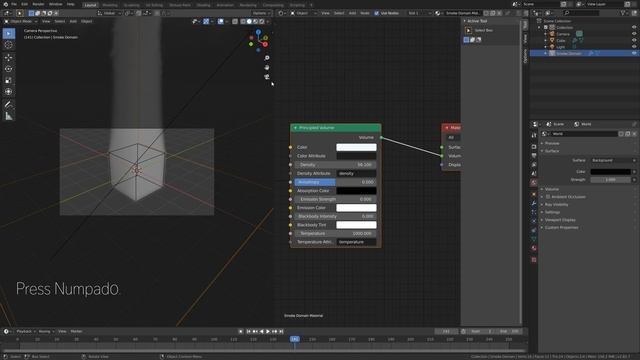The image size is (640, 360).
Task: Open the View Layer properties tab icon
Action: coord(534,164)
